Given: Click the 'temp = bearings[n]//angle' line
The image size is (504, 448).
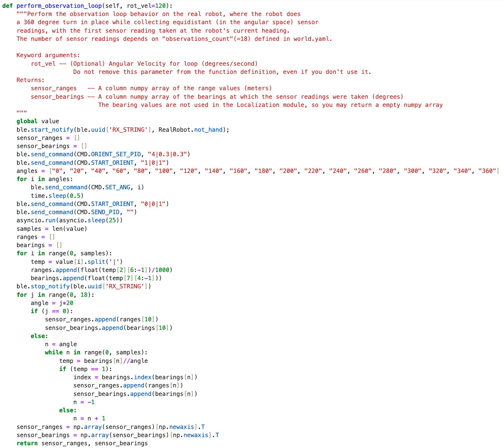Looking at the screenshot, I should click(104, 361).
